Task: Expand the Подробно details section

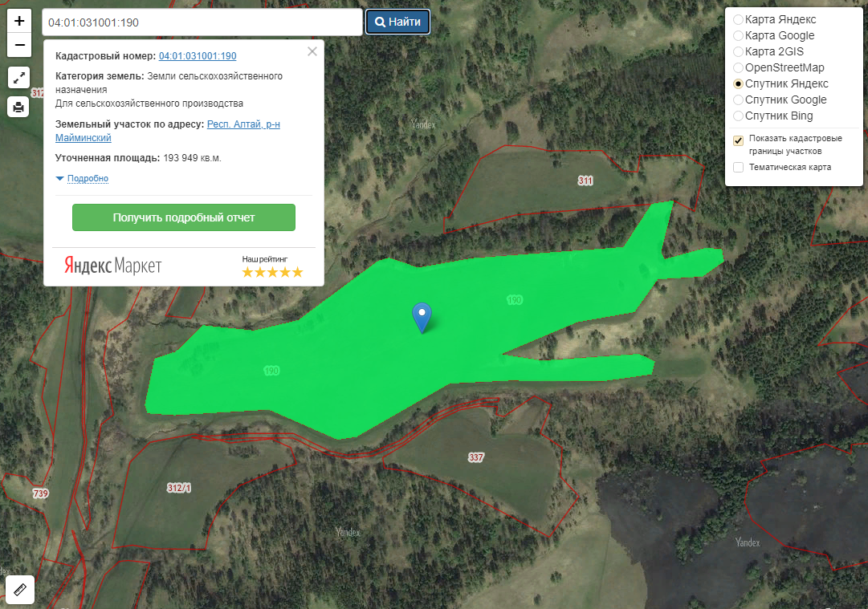Action: pyautogui.click(x=88, y=178)
